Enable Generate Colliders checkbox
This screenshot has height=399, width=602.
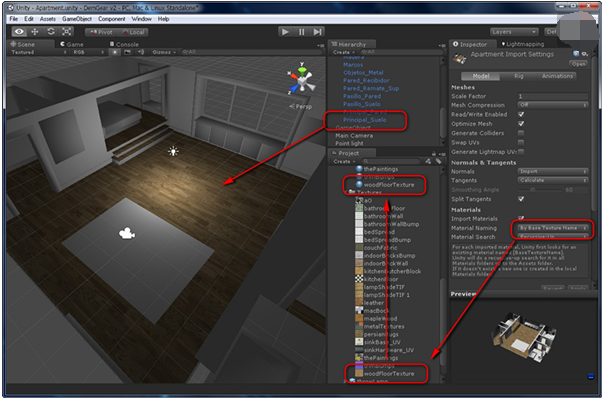(521, 133)
